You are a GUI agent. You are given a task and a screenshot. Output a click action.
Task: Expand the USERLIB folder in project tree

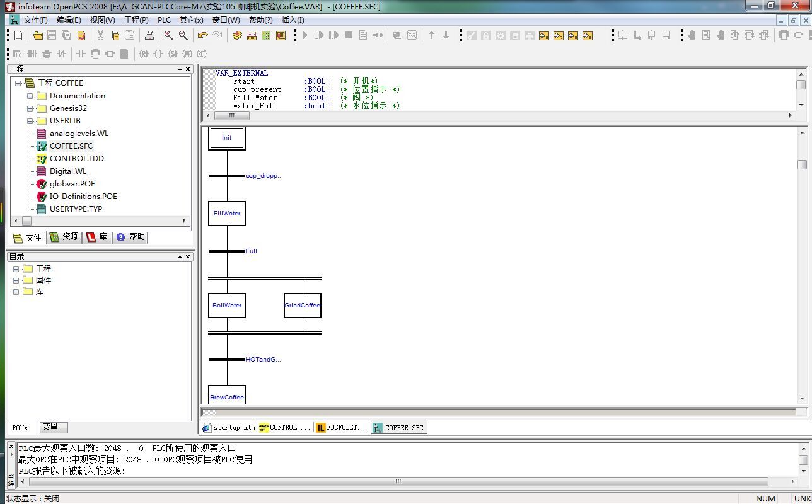coord(30,121)
